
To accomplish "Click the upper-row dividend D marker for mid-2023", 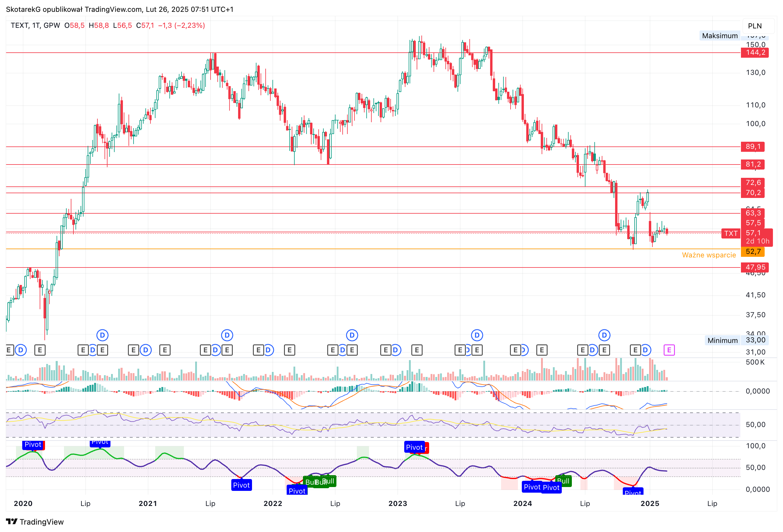I will click(x=477, y=335).
